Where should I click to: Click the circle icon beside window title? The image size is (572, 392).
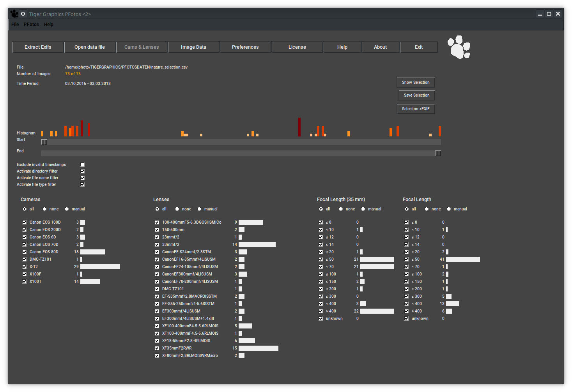(23, 14)
